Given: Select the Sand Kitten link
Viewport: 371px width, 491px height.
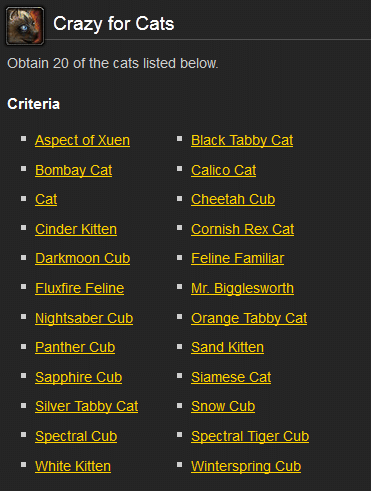Looking at the screenshot, I should (227, 347).
